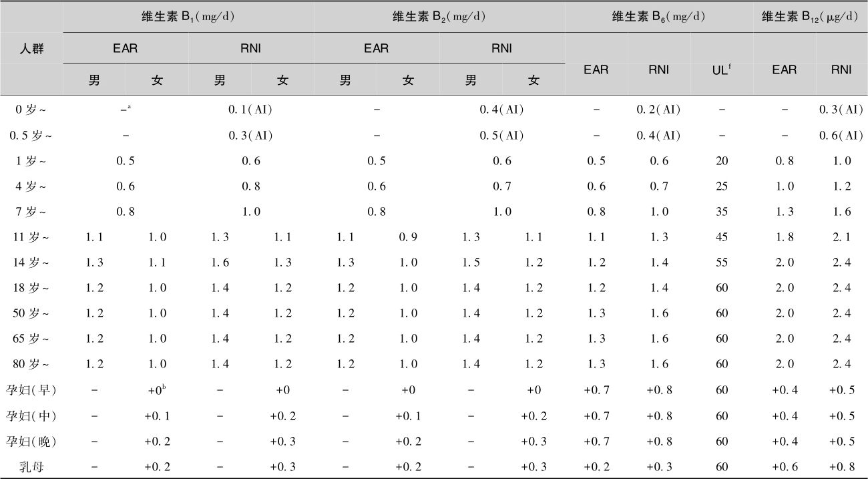Viewport: 868px width, 479px height.
Task: Select the 0 岁~ row label
Action: pos(31,110)
